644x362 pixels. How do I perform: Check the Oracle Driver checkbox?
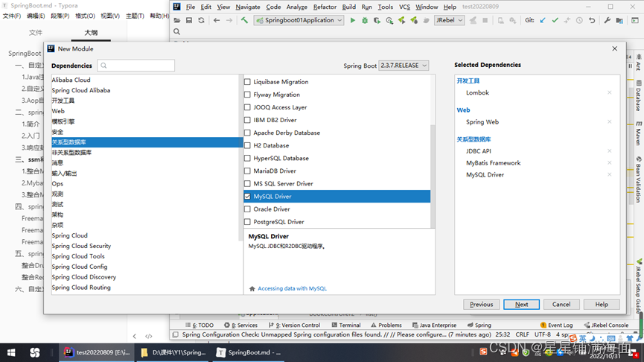tap(247, 209)
